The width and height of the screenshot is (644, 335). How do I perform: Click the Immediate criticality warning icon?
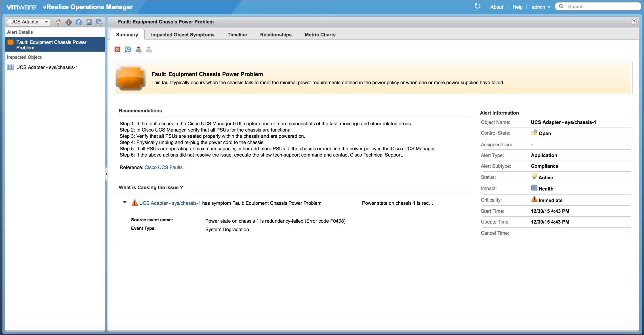534,199
